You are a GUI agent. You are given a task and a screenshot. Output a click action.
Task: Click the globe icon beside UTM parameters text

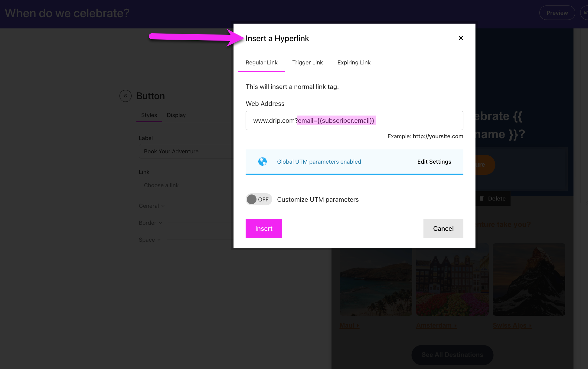(x=263, y=162)
